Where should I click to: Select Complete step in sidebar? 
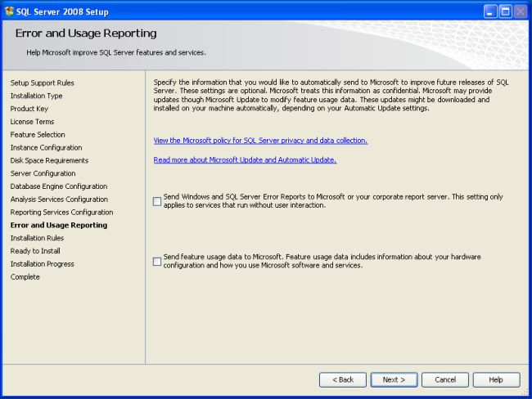click(x=25, y=276)
